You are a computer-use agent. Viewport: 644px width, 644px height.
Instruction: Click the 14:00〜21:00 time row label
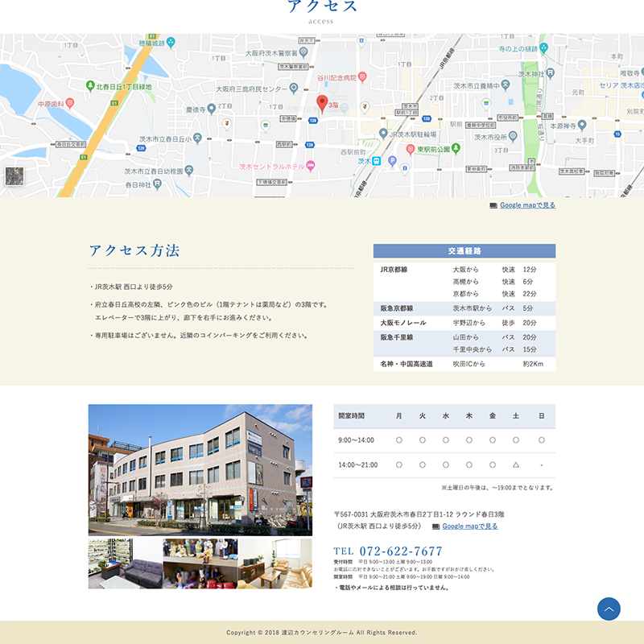point(357,465)
